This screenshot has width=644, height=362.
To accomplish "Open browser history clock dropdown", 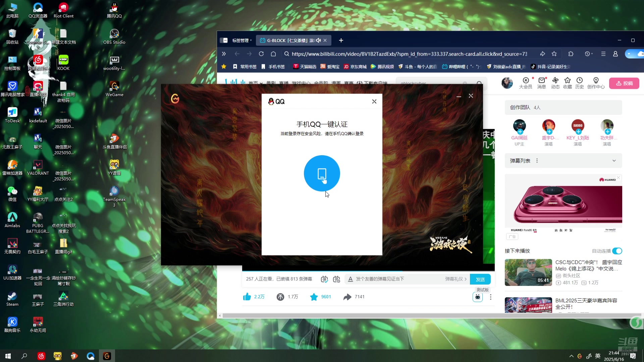I will [589, 54].
